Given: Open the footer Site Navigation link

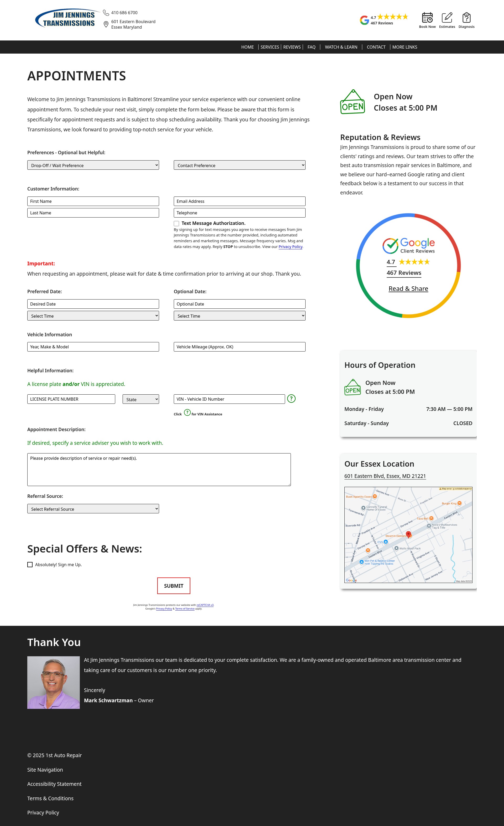Looking at the screenshot, I should [x=45, y=770].
